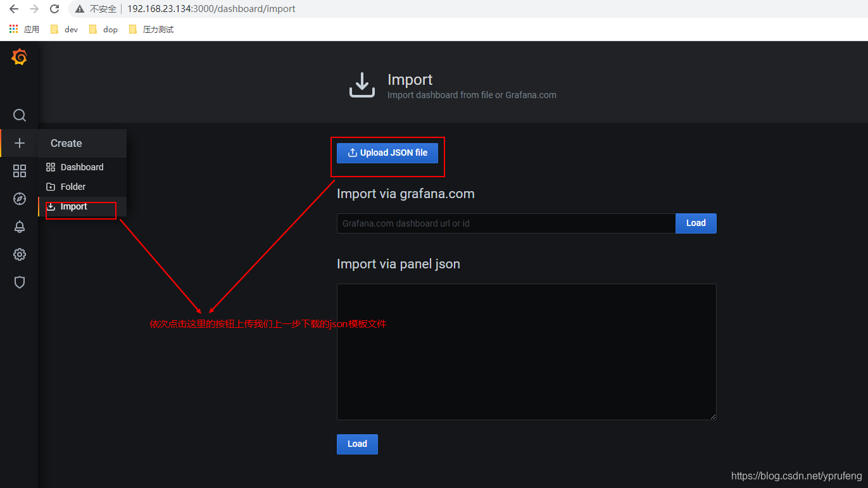
Task: Select Folder in Create menu
Action: [82, 187]
